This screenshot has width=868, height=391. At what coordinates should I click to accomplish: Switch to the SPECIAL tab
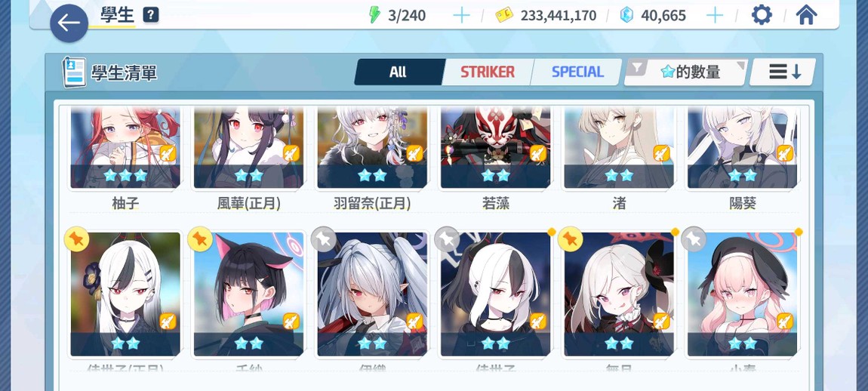(x=577, y=72)
